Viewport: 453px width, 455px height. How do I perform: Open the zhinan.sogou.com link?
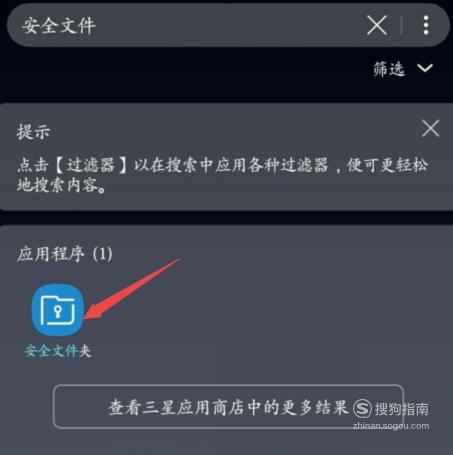point(391,426)
